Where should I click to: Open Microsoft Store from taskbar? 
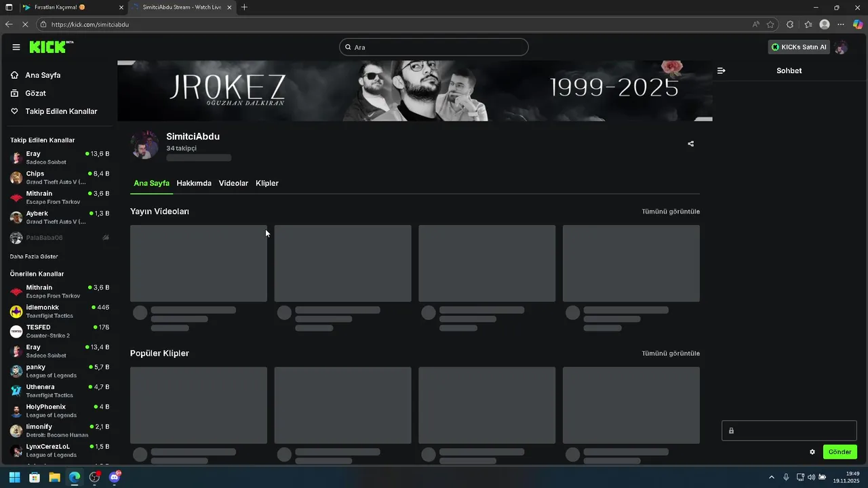click(35, 477)
